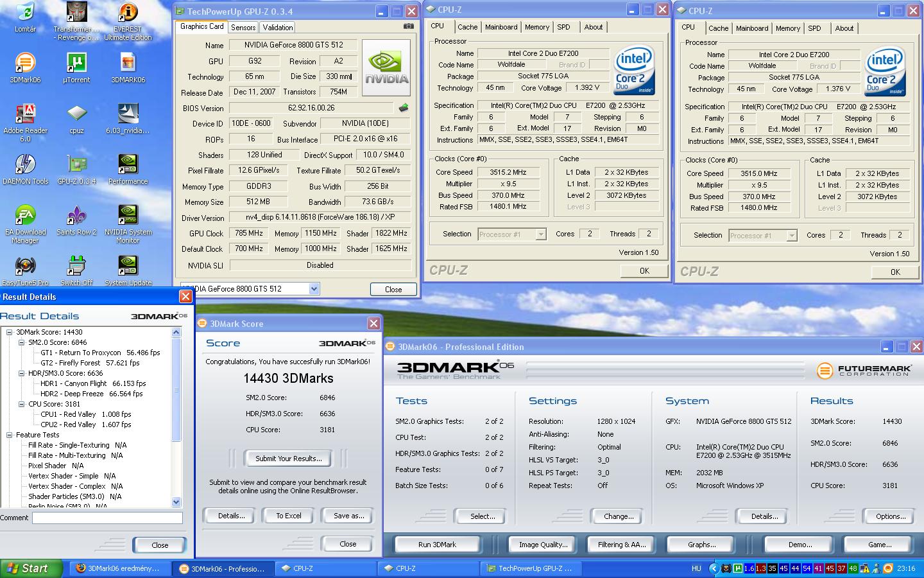Switch to the Validation tab in GPU-Z

[x=278, y=28]
